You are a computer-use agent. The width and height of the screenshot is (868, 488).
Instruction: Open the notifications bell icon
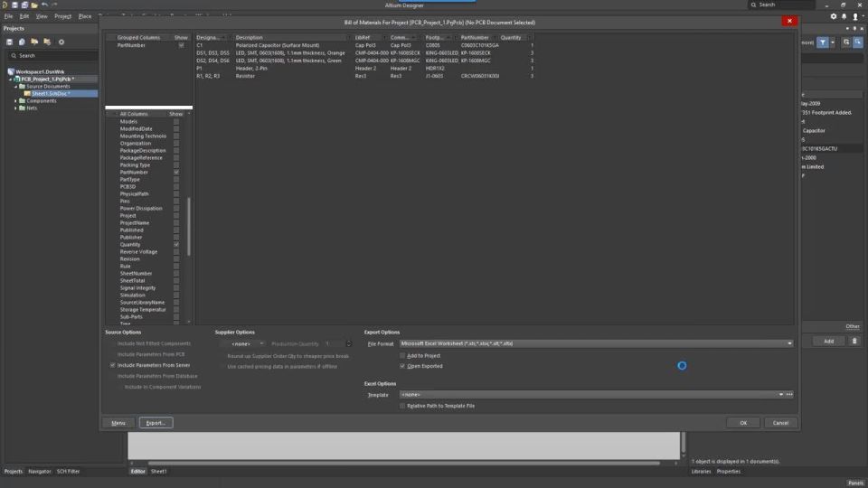[x=844, y=16]
